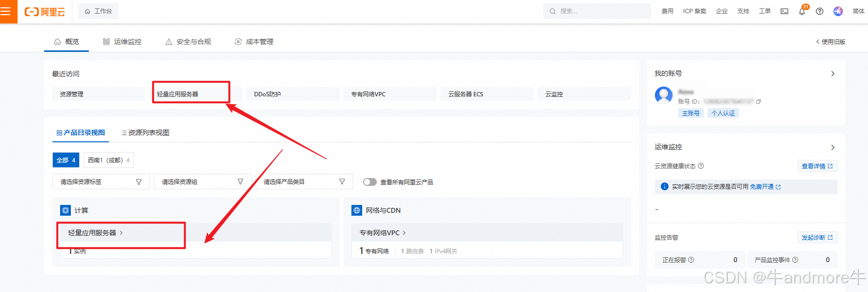Open the hamburger main menu
Image resolution: width=868 pixels, height=292 pixels.
(x=6, y=11)
